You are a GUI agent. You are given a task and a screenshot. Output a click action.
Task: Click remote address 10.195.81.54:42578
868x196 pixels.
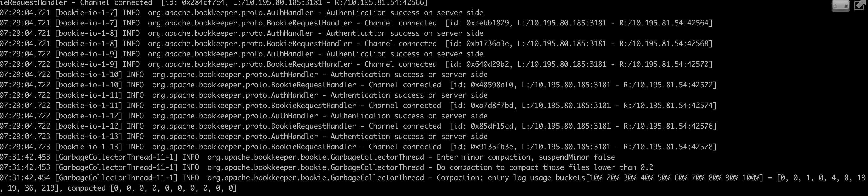[x=674, y=147]
